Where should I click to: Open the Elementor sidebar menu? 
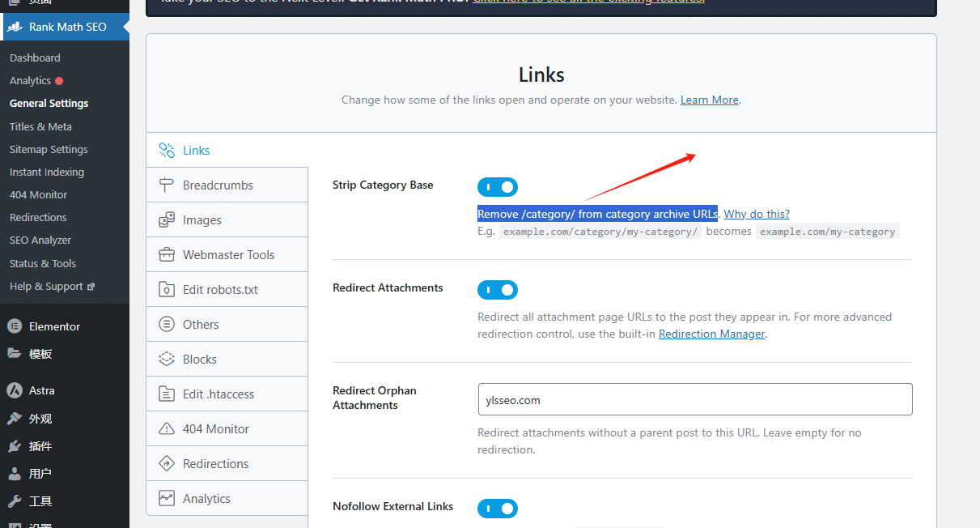coord(65,326)
